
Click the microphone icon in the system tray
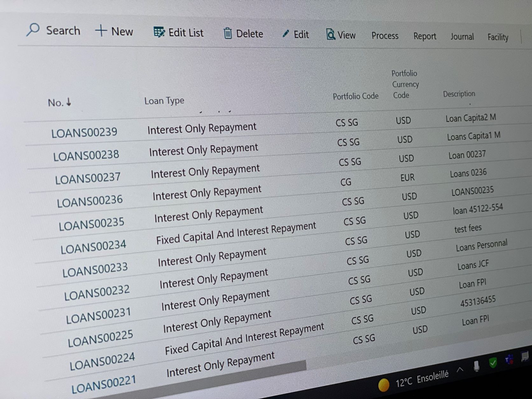476,366
